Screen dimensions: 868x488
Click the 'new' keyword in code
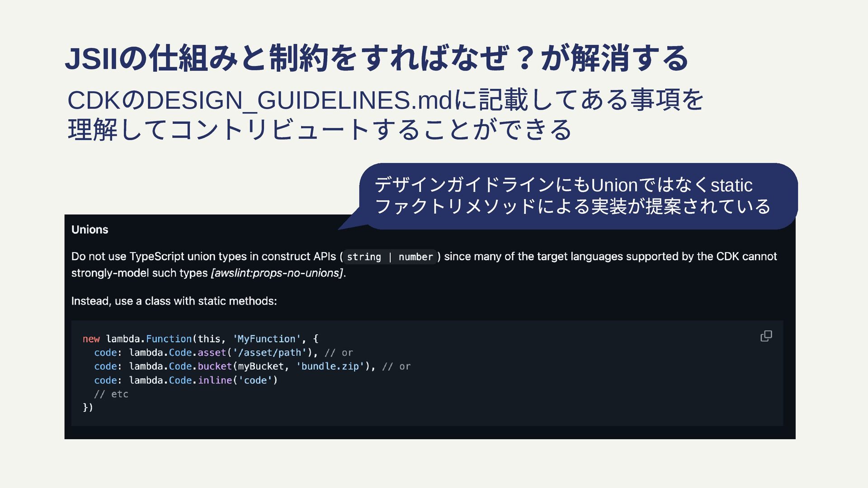(x=91, y=339)
